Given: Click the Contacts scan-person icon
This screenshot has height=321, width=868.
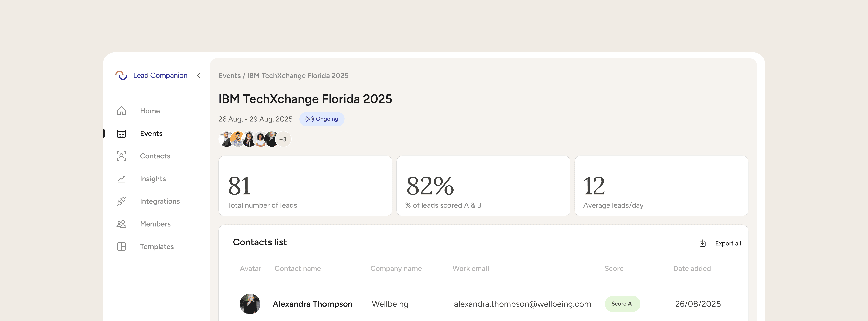Looking at the screenshot, I should (121, 156).
